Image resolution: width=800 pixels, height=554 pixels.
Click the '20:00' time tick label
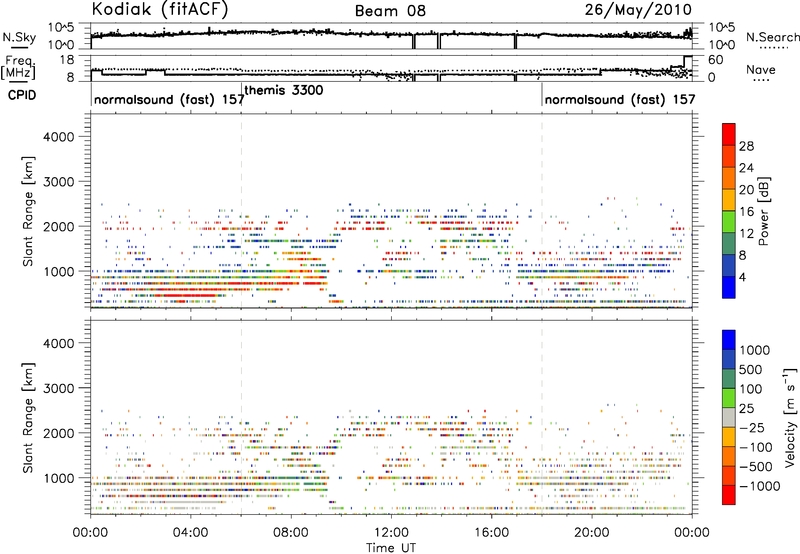[591, 533]
